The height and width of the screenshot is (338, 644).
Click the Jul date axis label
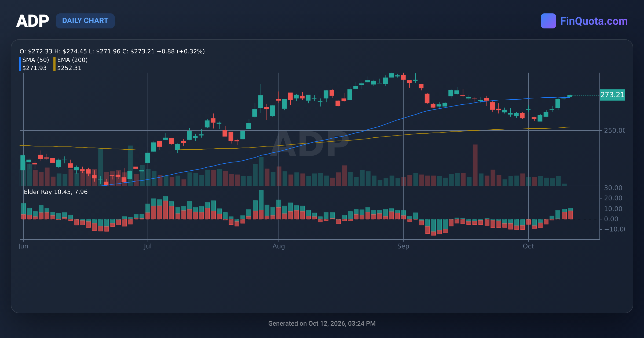[x=148, y=246]
